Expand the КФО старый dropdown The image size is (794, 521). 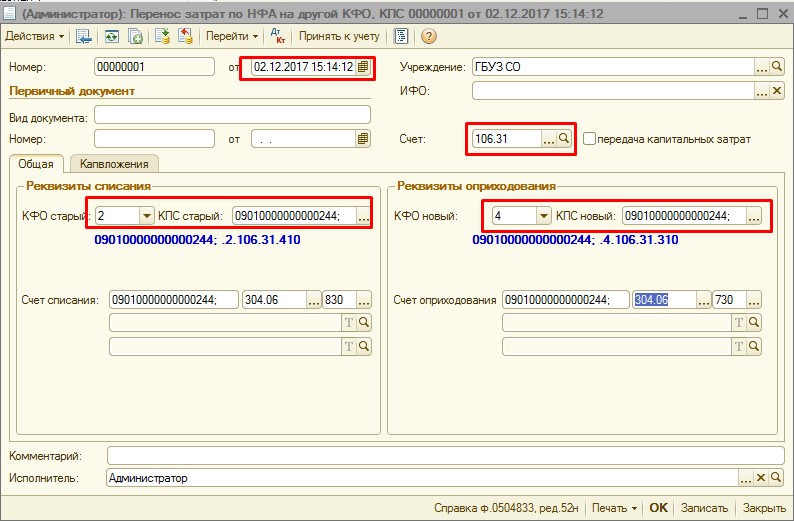[147, 215]
